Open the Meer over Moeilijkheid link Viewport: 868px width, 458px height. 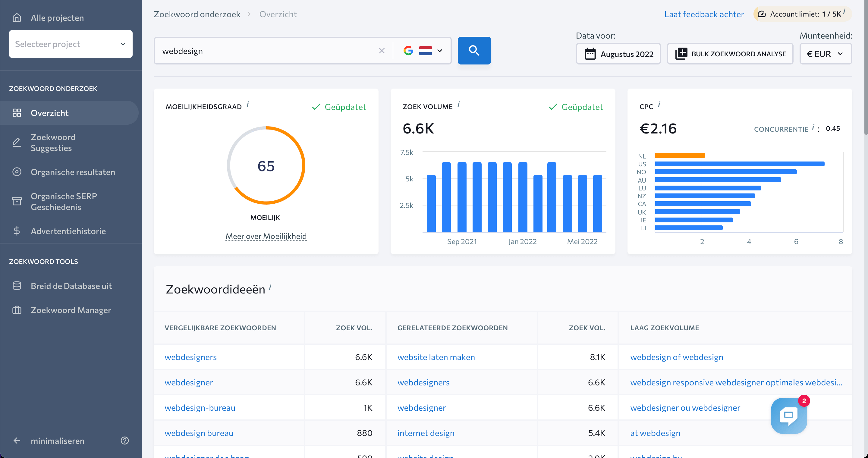pyautogui.click(x=266, y=237)
